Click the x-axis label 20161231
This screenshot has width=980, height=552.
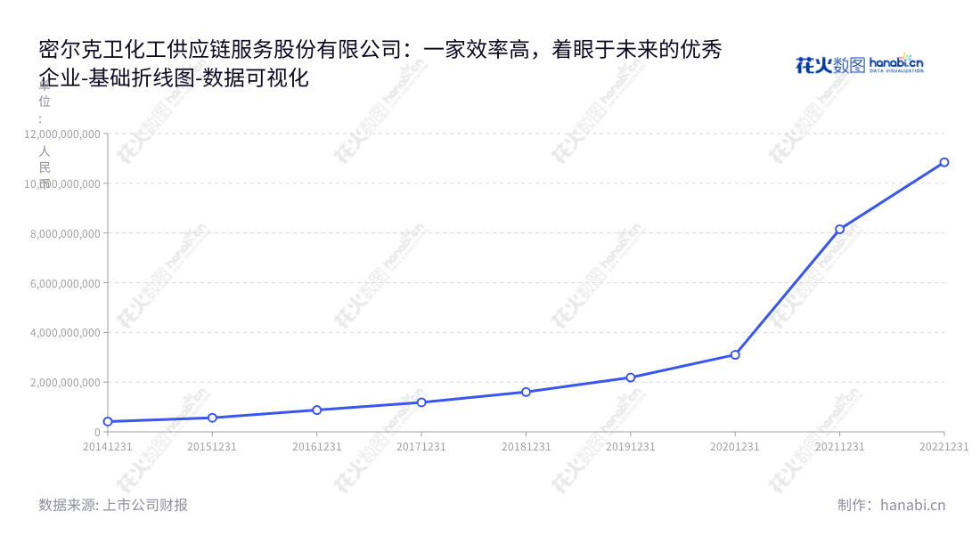(x=317, y=446)
